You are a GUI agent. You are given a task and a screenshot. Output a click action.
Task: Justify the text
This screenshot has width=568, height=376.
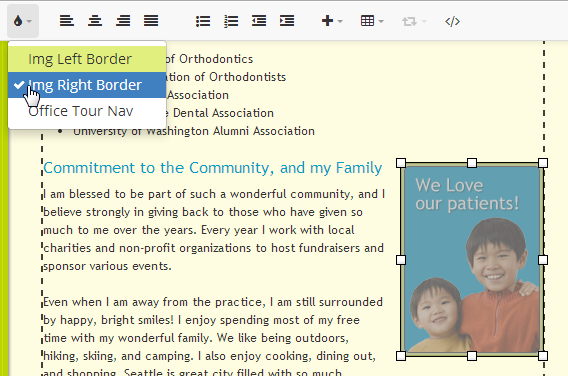(151, 21)
